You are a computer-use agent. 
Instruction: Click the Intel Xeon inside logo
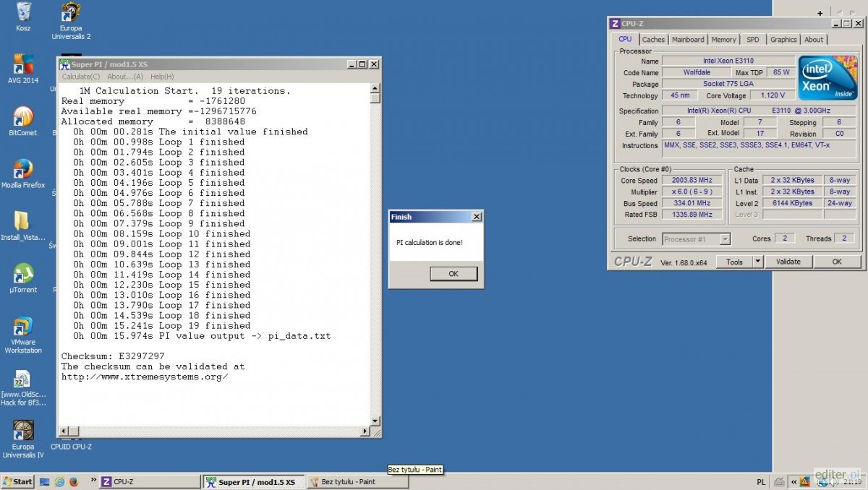pyautogui.click(x=827, y=78)
